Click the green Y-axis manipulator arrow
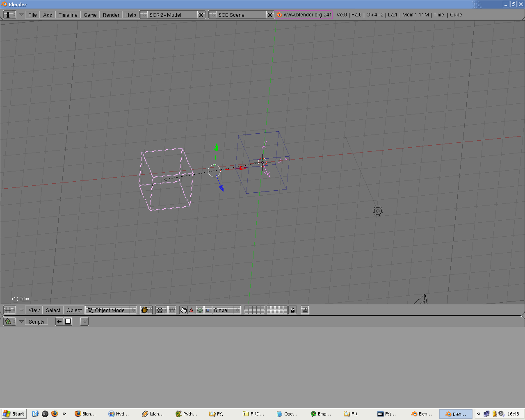525x420 pixels. 216,148
